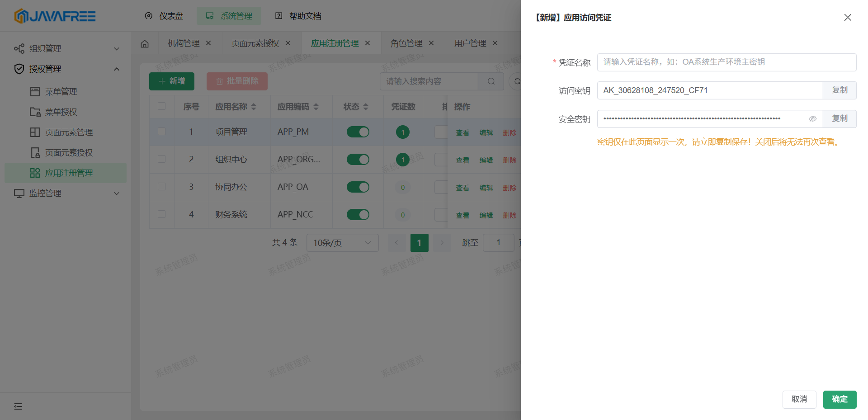The image size is (868, 420).
Task: Disable the 财务系统 status switch
Action: pos(358,214)
